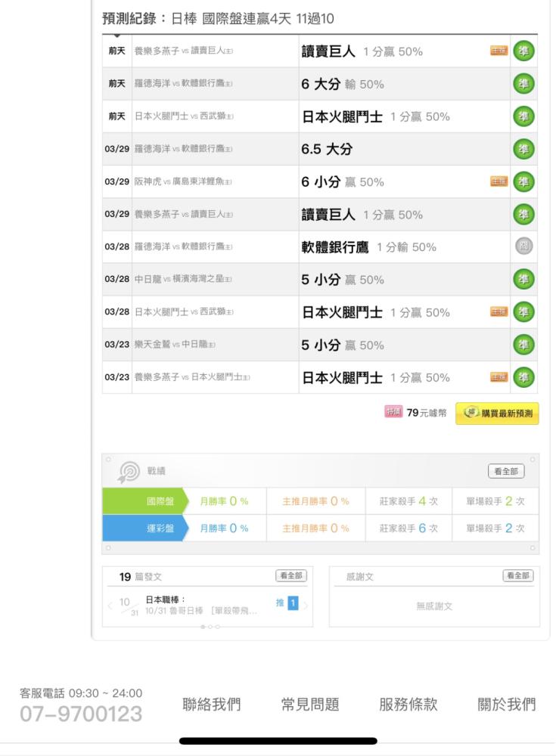The image size is (556, 756).
Task: Click 前天 養樂多燕子 vs 讀賣巨人 match
Action: (x=183, y=51)
